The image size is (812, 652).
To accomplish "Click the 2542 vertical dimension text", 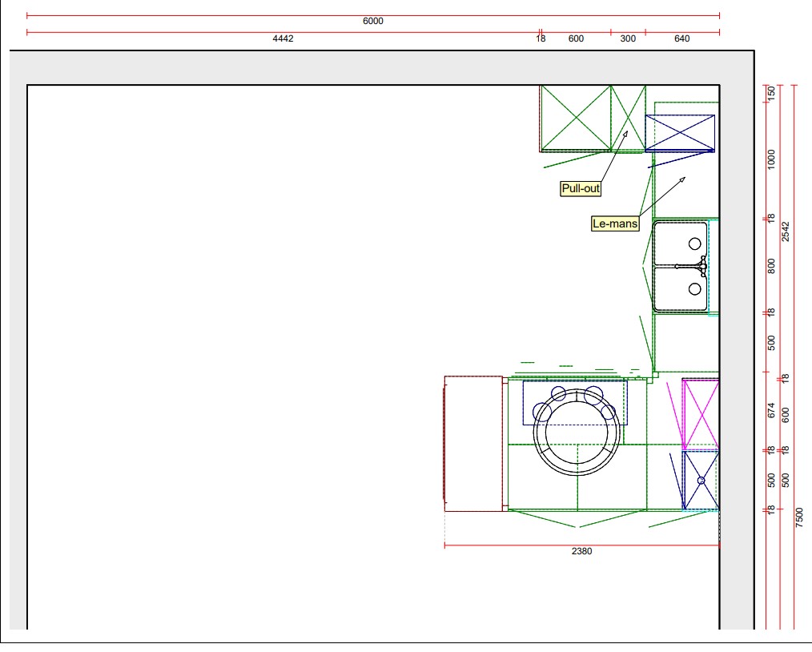I will point(786,231).
